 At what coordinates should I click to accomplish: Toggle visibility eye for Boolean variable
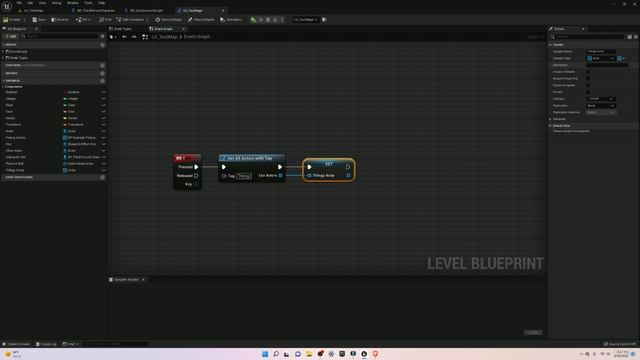pos(103,92)
